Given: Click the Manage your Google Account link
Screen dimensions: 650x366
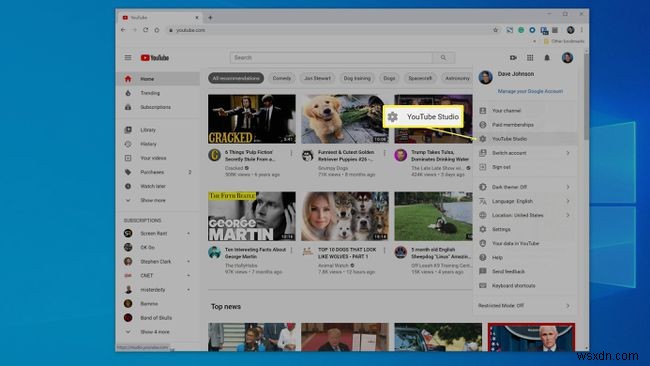Looking at the screenshot, I should click(530, 91).
